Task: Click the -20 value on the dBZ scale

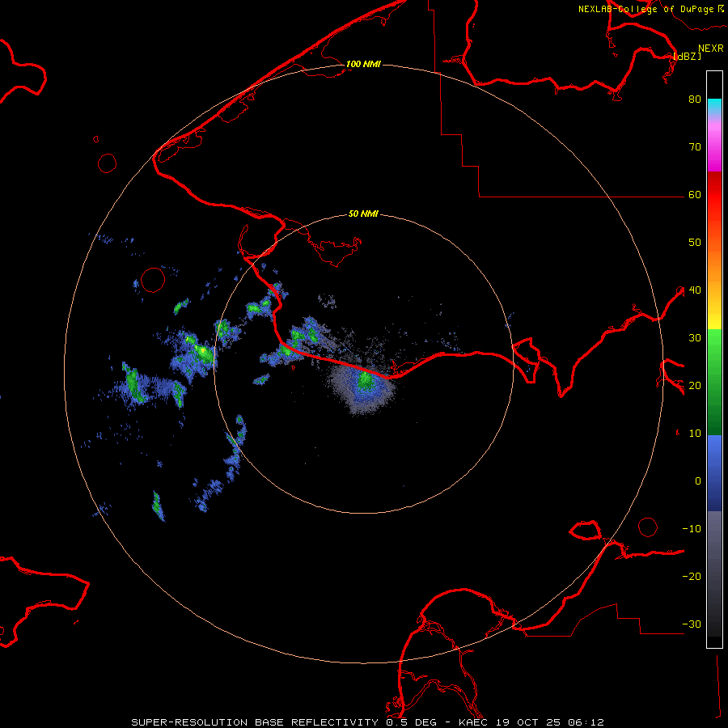Action: pos(692,577)
